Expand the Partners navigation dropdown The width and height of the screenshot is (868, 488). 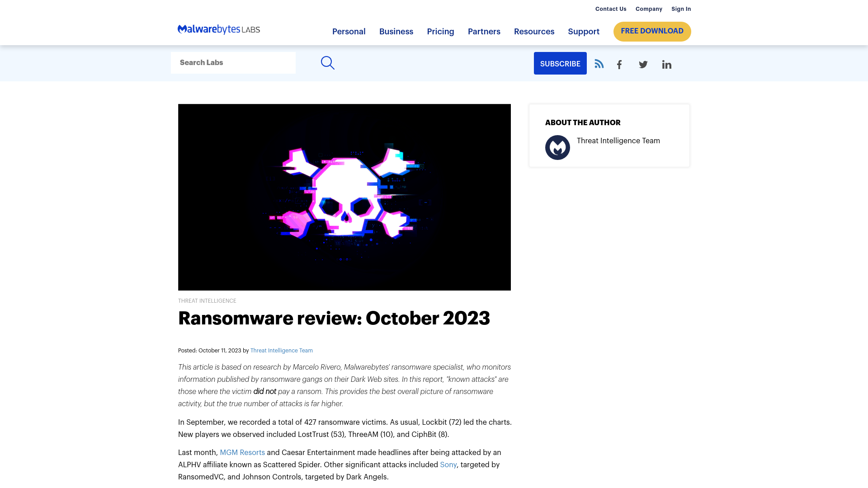click(x=484, y=32)
